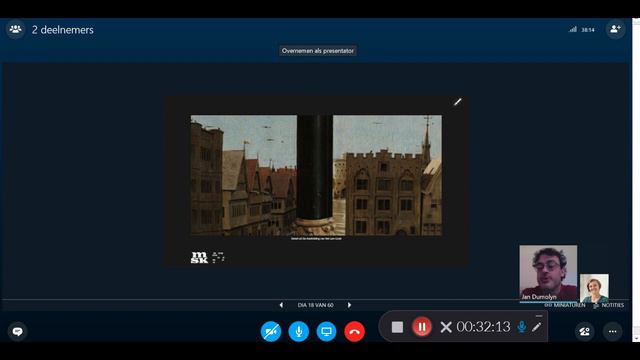Open the share screen content button
This screenshot has width=640, height=360.
(x=327, y=331)
